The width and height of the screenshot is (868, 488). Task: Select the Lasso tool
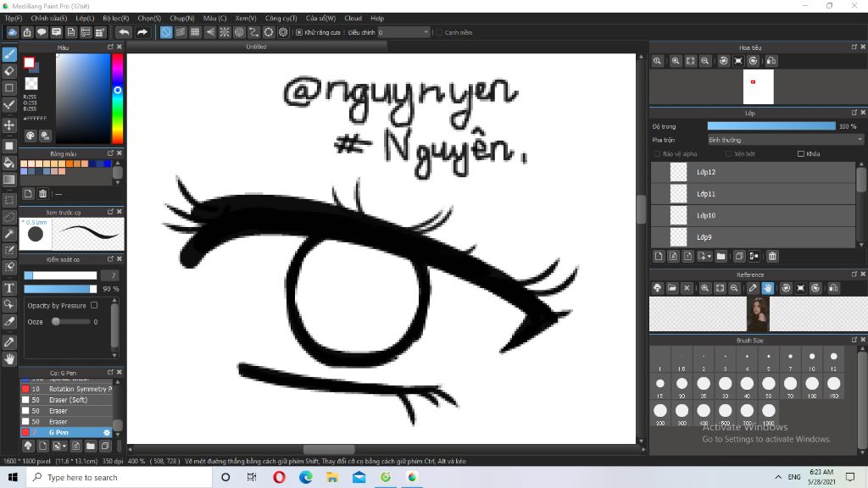point(9,217)
